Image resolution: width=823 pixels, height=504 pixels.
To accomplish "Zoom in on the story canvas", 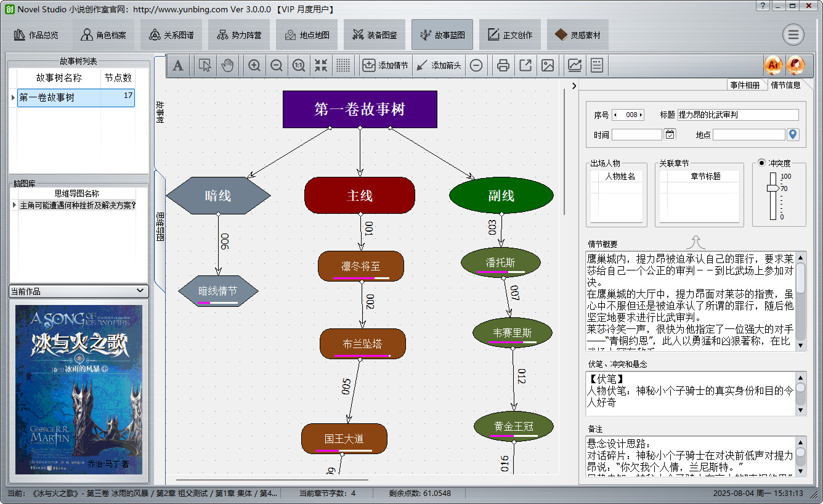I will [254, 65].
